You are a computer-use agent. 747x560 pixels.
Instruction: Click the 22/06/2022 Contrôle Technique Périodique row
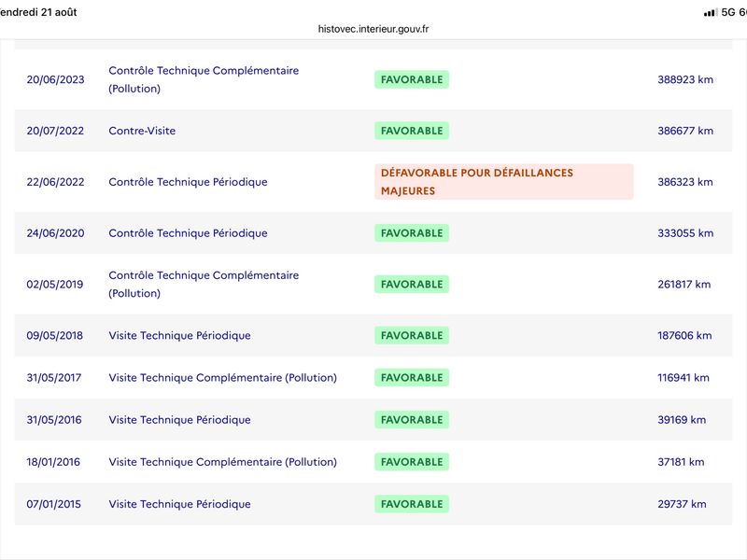(x=373, y=182)
